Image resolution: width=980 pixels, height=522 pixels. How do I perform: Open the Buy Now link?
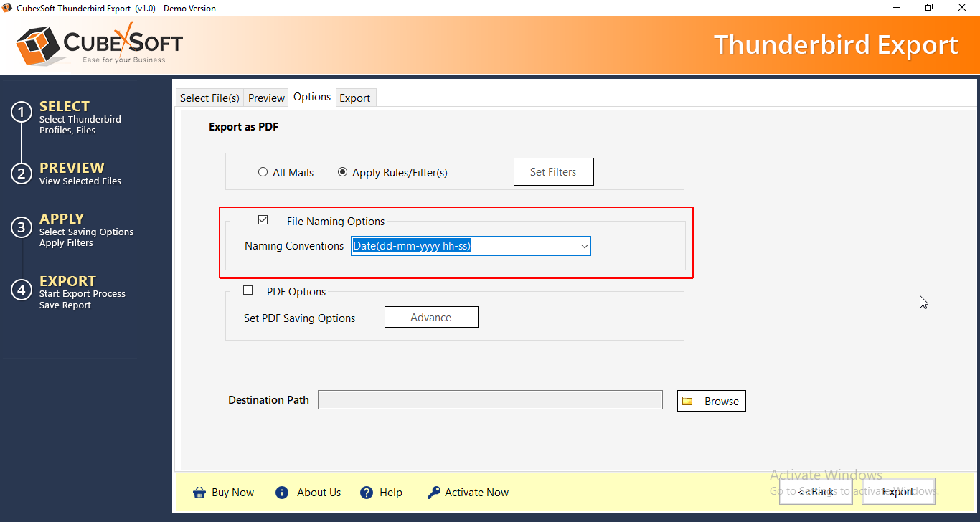pyautogui.click(x=232, y=493)
